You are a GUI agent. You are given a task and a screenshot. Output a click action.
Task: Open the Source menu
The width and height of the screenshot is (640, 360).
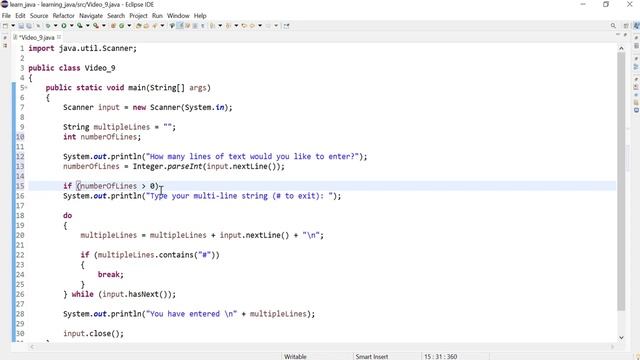[x=39, y=16]
